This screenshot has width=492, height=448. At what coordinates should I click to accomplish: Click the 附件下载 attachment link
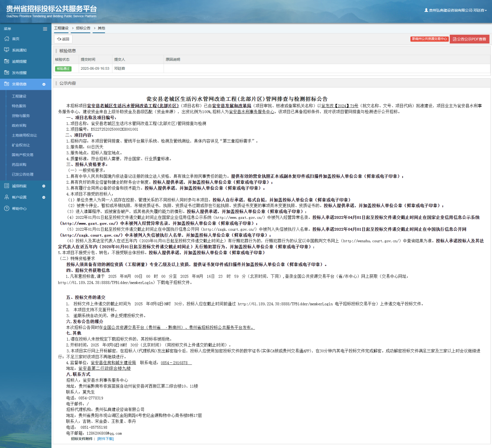(x=105, y=439)
